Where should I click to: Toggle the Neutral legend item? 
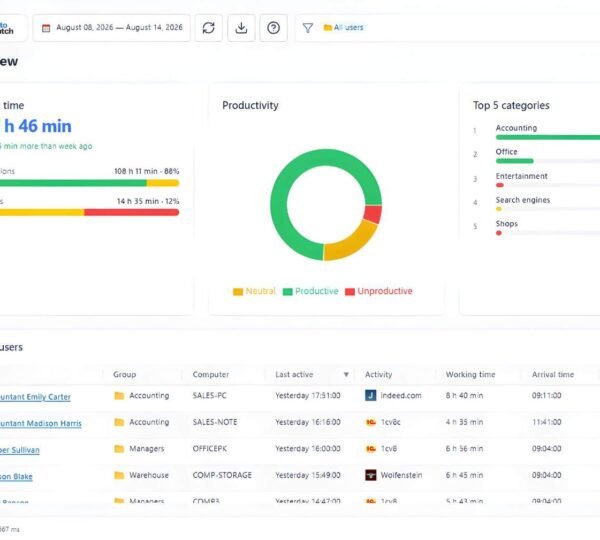[x=254, y=291]
